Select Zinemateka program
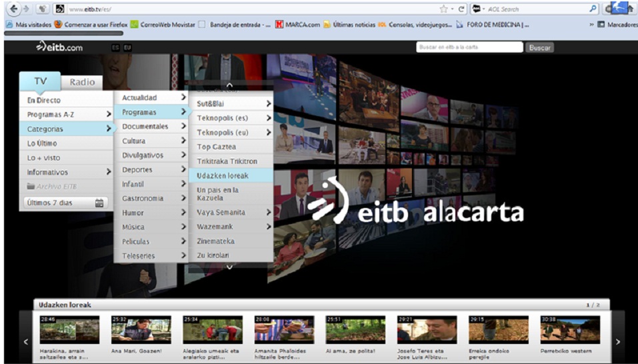 (231, 241)
